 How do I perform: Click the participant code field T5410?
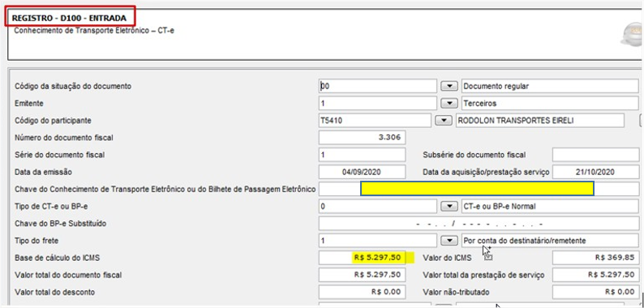375,121
